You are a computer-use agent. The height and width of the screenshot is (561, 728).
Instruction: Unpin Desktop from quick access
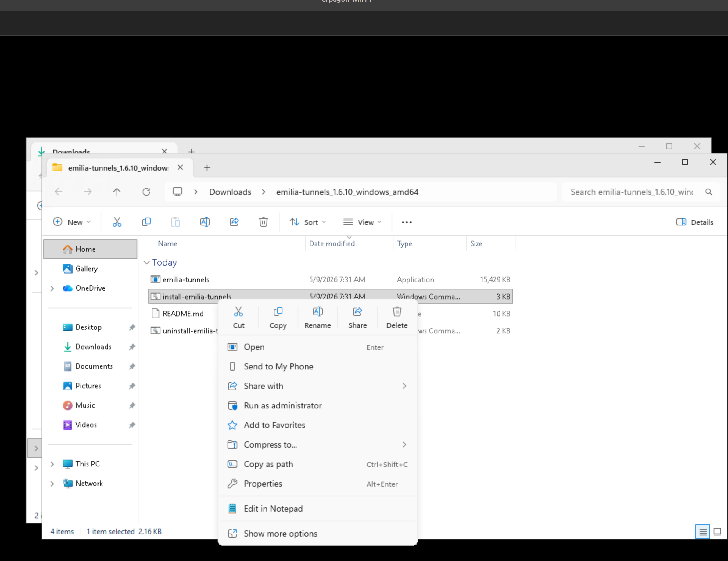click(132, 327)
